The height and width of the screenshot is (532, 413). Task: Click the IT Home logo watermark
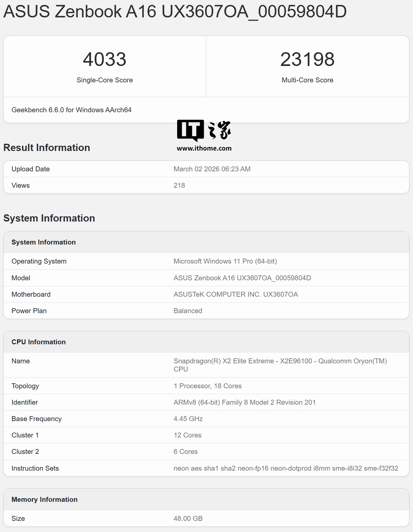204,130
